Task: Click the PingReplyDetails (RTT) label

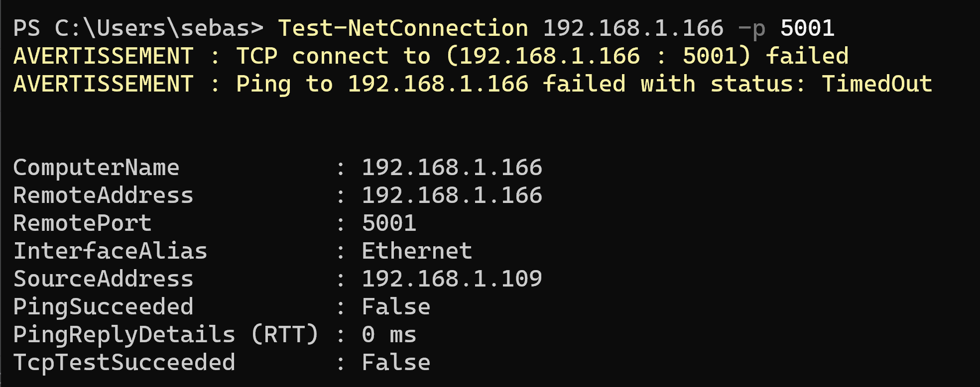Action: point(166,334)
